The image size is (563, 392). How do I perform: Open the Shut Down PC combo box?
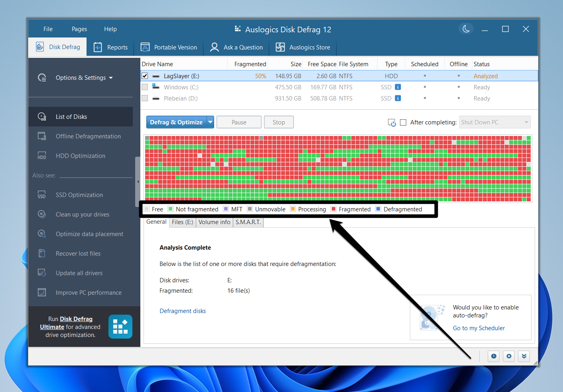(x=495, y=122)
